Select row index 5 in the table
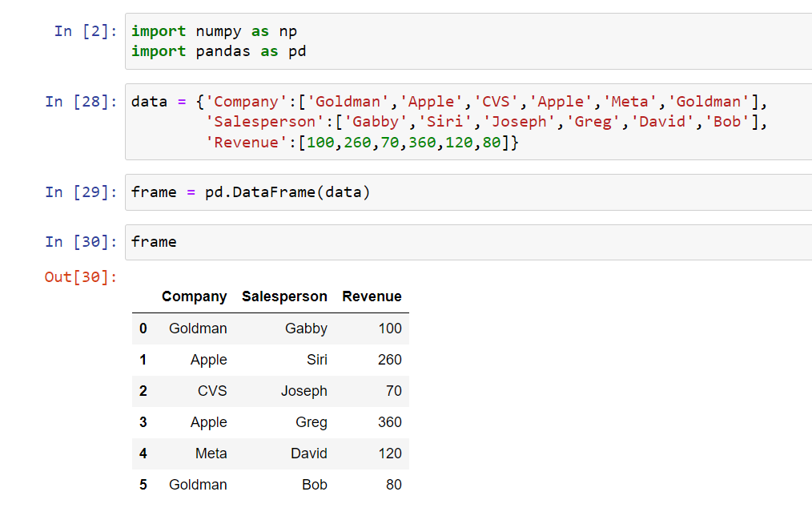This screenshot has width=812, height=520. point(143,485)
